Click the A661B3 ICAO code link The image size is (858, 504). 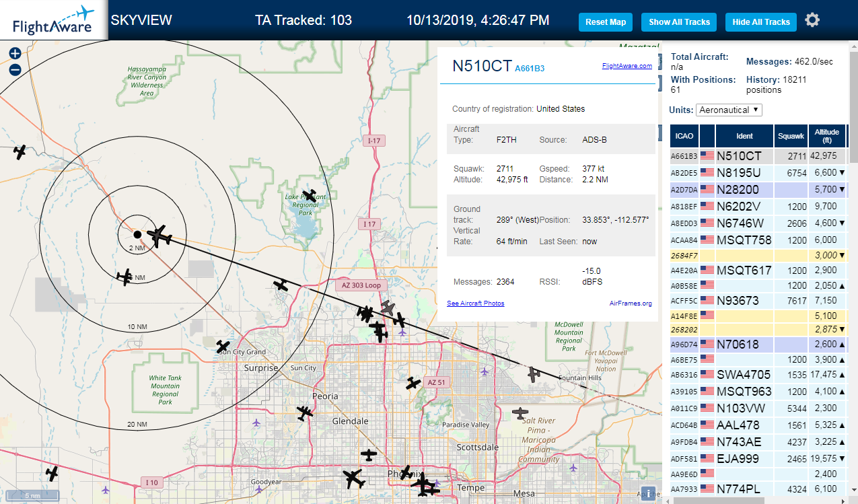530,68
